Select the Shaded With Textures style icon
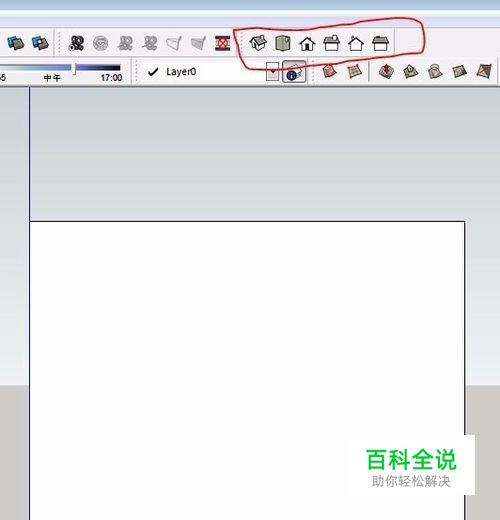The image size is (500, 520). point(15,43)
